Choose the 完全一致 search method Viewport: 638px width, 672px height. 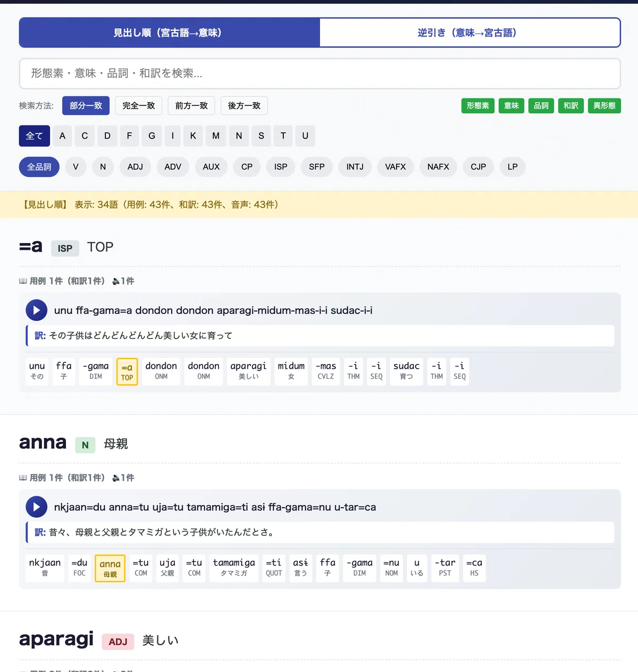(138, 105)
